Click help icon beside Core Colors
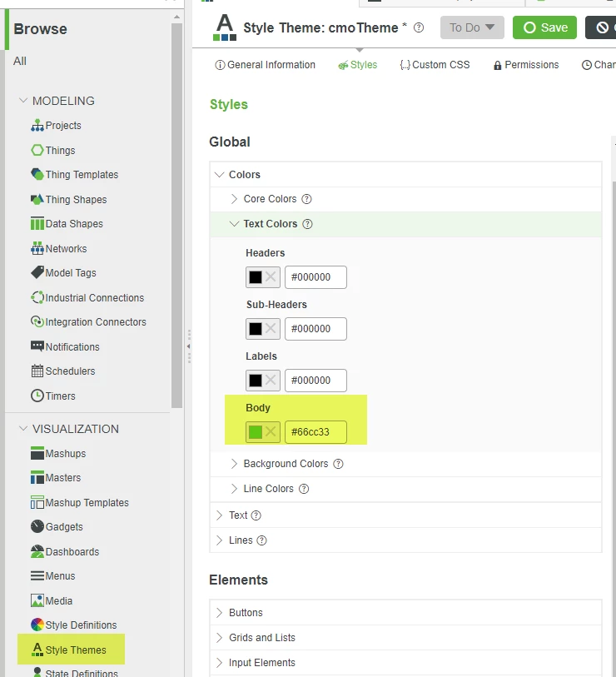This screenshot has height=677, width=616. [306, 199]
